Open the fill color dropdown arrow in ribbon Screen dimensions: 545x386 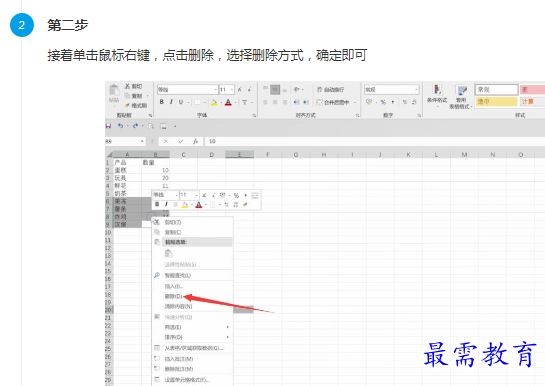(221, 102)
